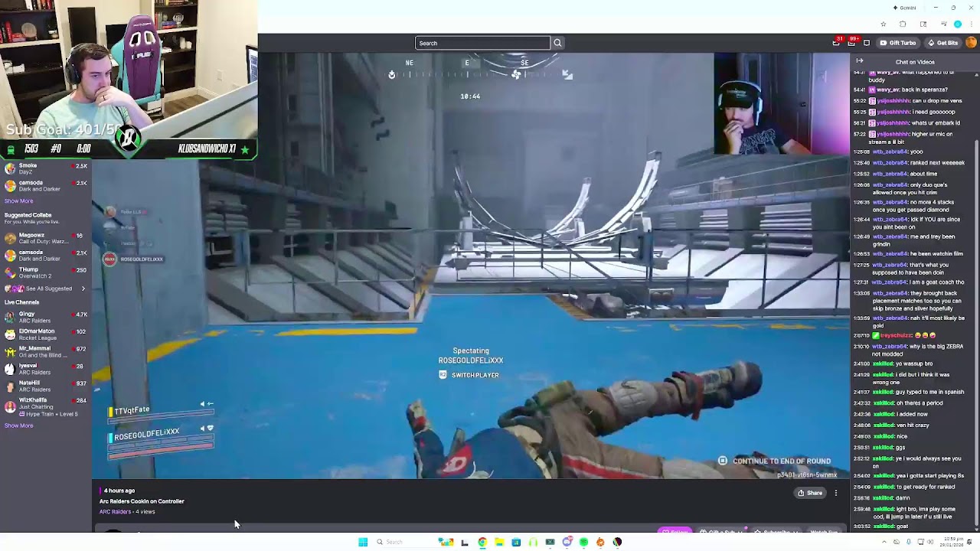Expand See All Suggested collabs arrow

tap(83, 289)
